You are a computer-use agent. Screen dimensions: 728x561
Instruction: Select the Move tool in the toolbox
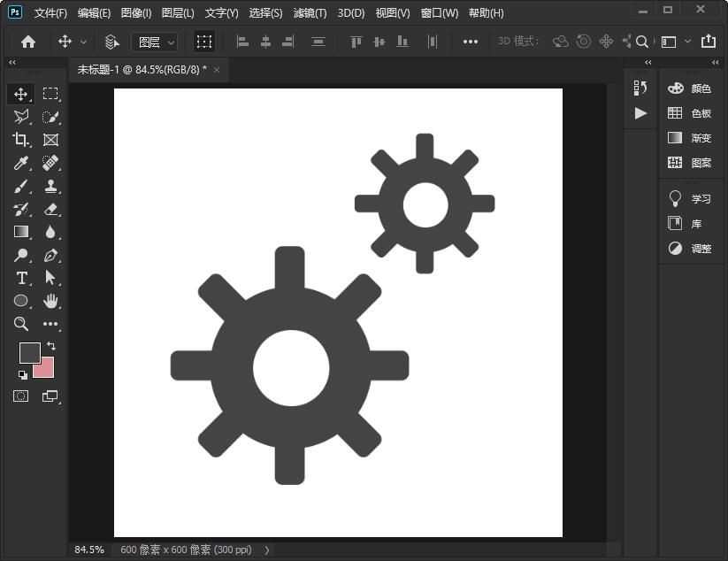[20, 95]
